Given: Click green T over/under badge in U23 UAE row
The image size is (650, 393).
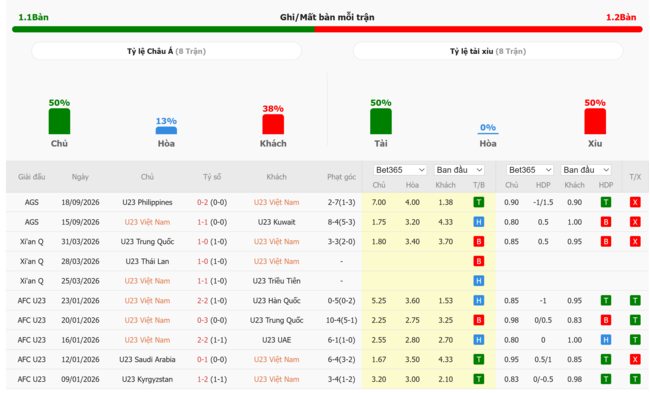Looking at the screenshot, I should 635,340.
